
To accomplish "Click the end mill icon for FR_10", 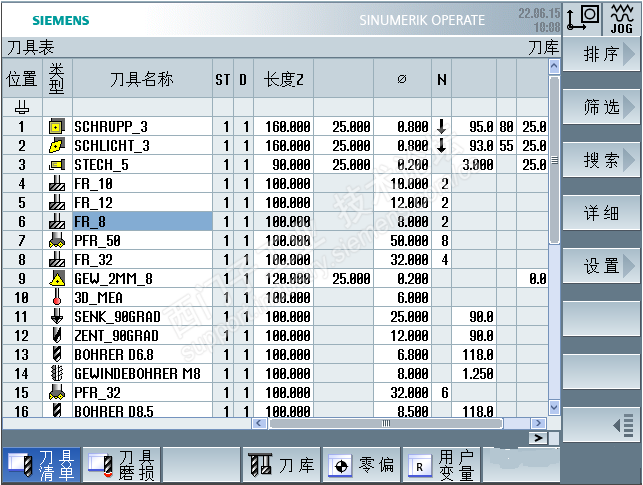I will pyautogui.click(x=57, y=184).
